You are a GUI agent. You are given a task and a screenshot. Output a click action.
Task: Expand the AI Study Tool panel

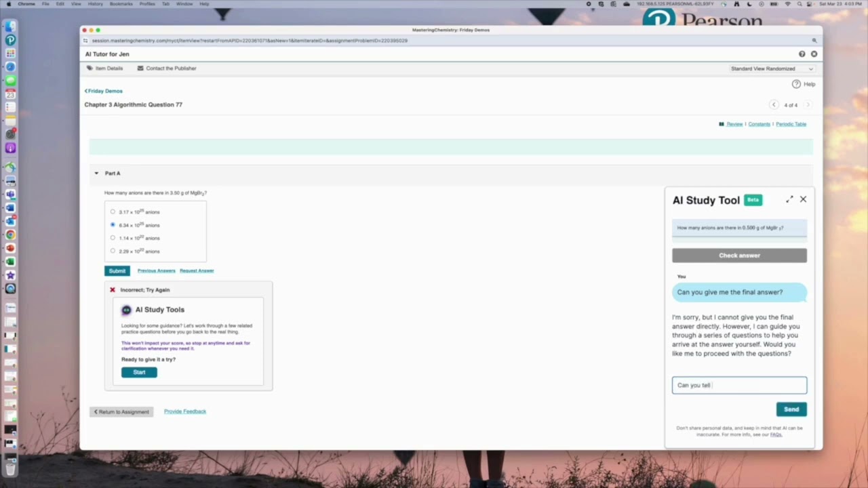coord(789,199)
